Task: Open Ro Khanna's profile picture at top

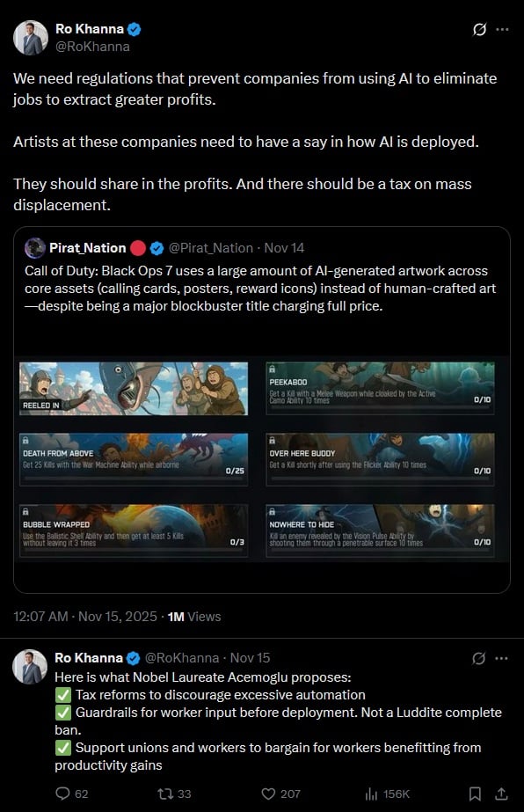Action: 31,37
